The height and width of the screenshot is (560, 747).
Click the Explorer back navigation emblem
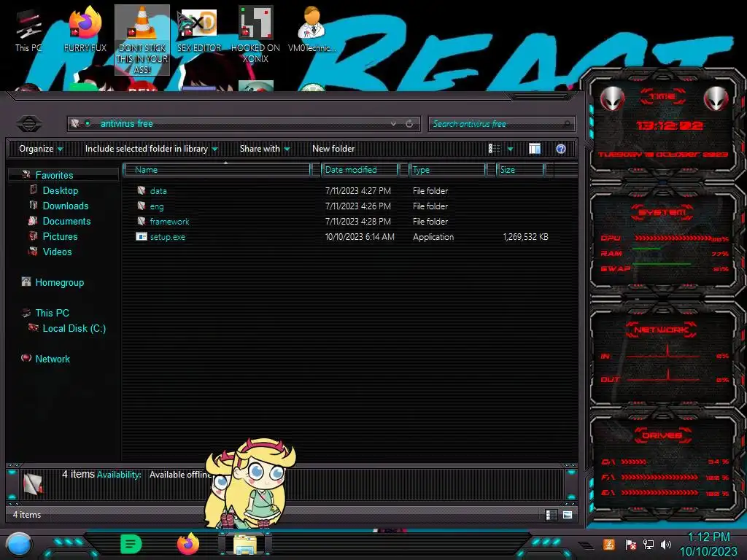(29, 124)
